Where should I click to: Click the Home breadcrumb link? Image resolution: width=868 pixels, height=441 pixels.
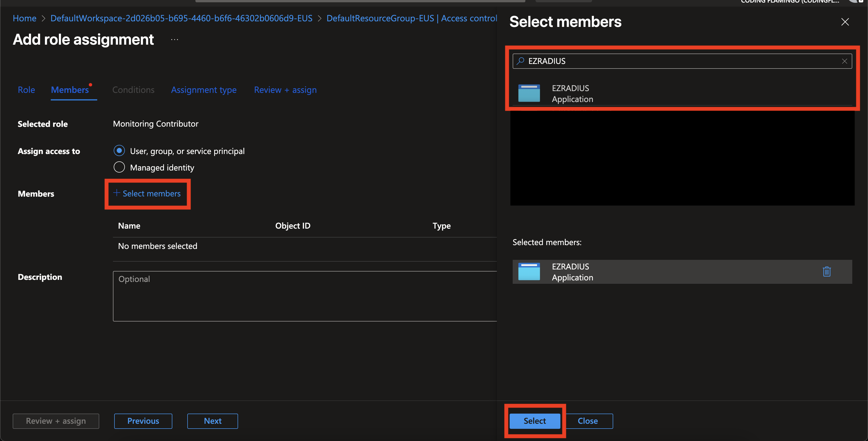[x=25, y=19]
